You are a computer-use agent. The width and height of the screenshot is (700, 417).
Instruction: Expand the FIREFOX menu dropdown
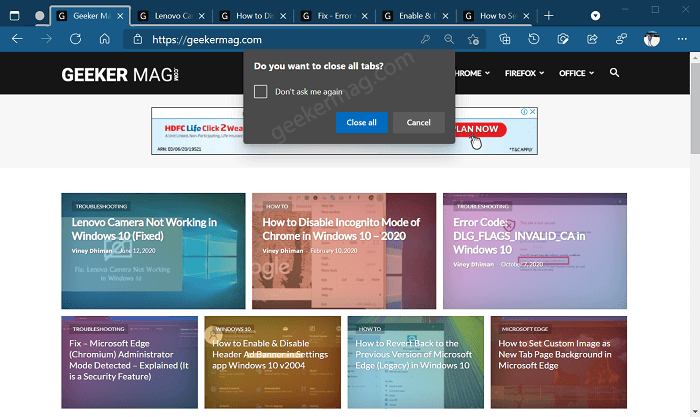tap(525, 73)
